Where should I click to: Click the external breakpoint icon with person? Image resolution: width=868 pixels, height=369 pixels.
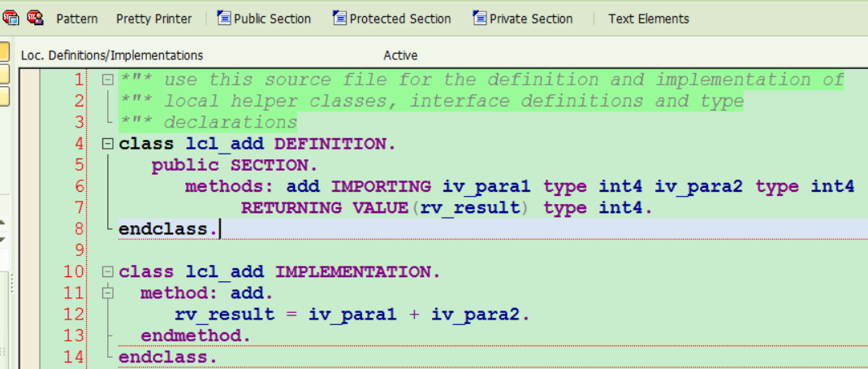[x=35, y=18]
